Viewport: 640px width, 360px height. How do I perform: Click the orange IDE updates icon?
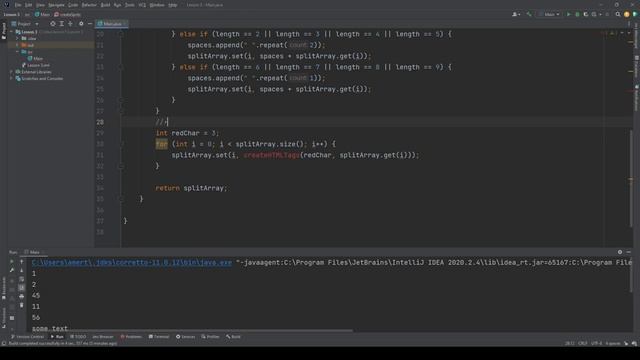627,14
